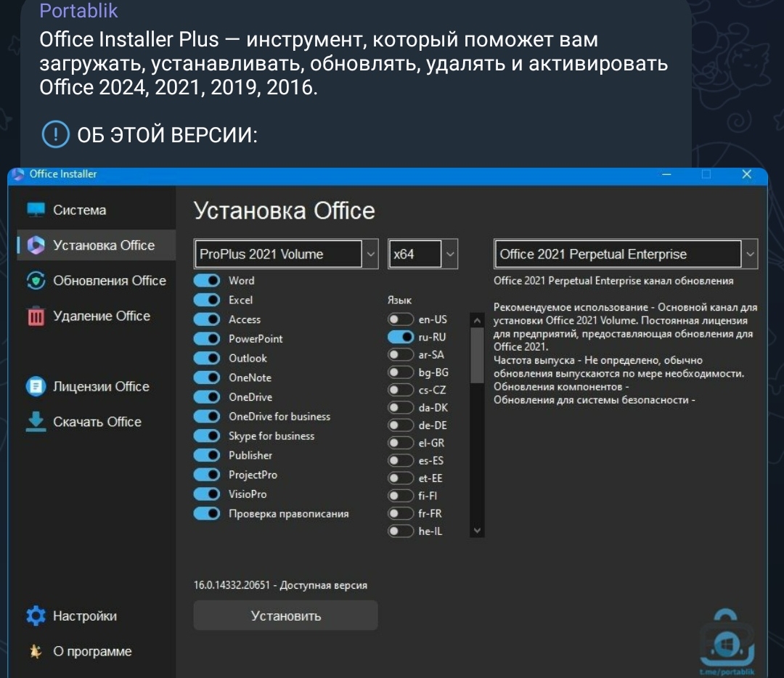The image size is (784, 678).
Task: Disable Skype for business switch
Action: (207, 436)
